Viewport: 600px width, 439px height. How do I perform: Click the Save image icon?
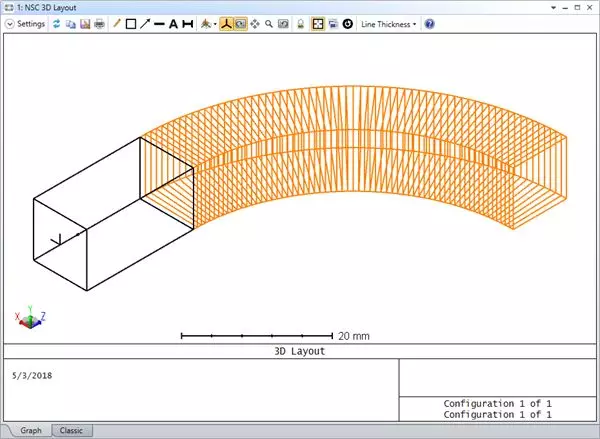[85, 23]
